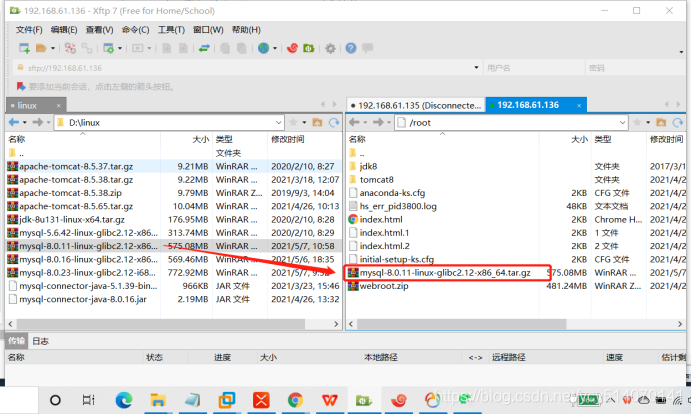Image resolution: width=692 pixels, height=415 pixels.
Task: Open the 文件(F) menu
Action: pos(29,30)
